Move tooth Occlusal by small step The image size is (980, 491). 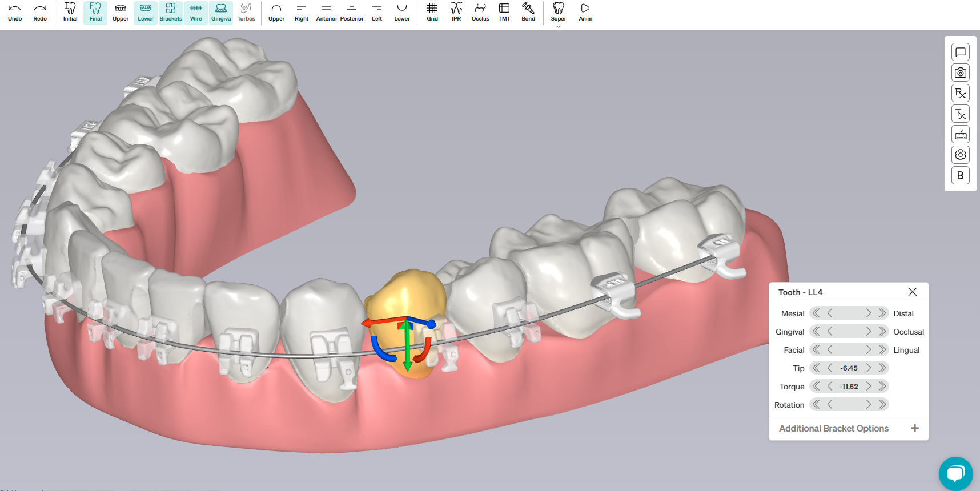pos(869,331)
